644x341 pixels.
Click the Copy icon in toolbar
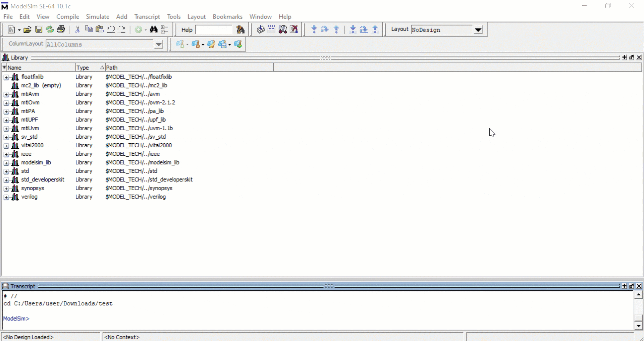[x=89, y=30]
